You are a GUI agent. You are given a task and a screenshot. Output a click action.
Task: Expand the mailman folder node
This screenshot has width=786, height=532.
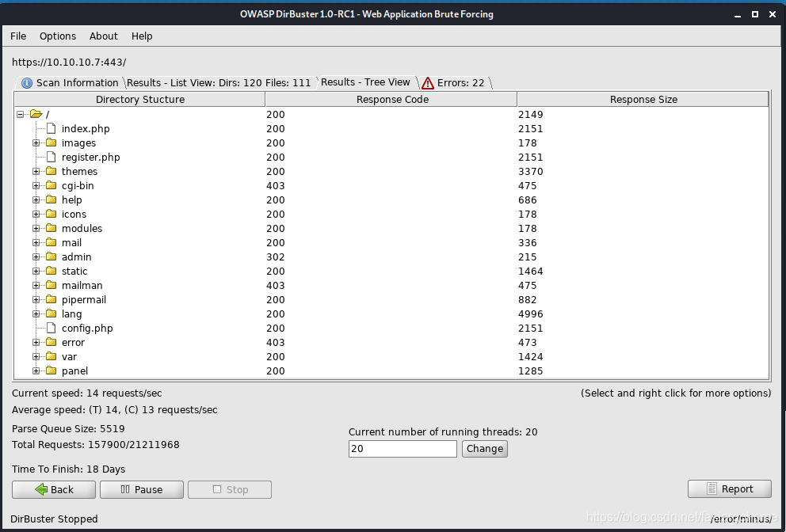[x=36, y=286]
